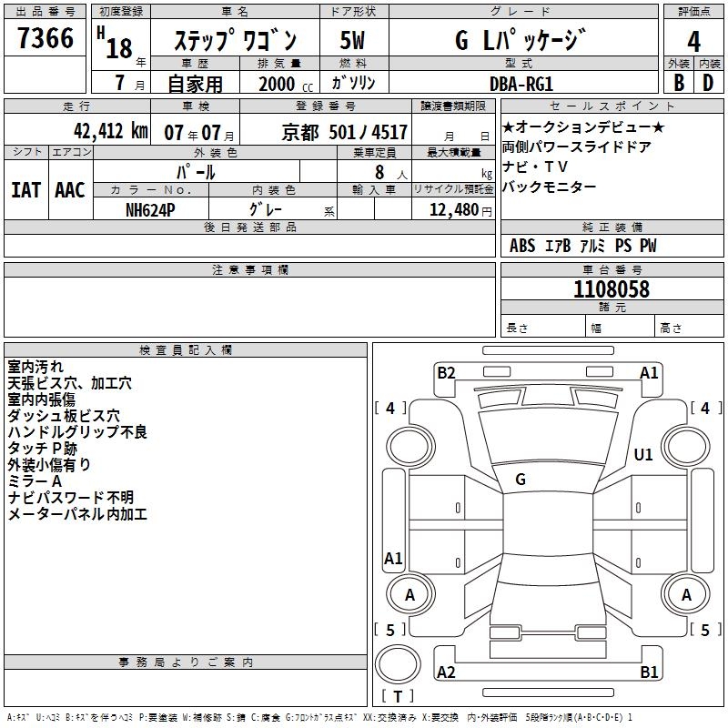Screen dimensions: 728x728
Task: Click the fuel type ガソリン
Action: [353, 83]
